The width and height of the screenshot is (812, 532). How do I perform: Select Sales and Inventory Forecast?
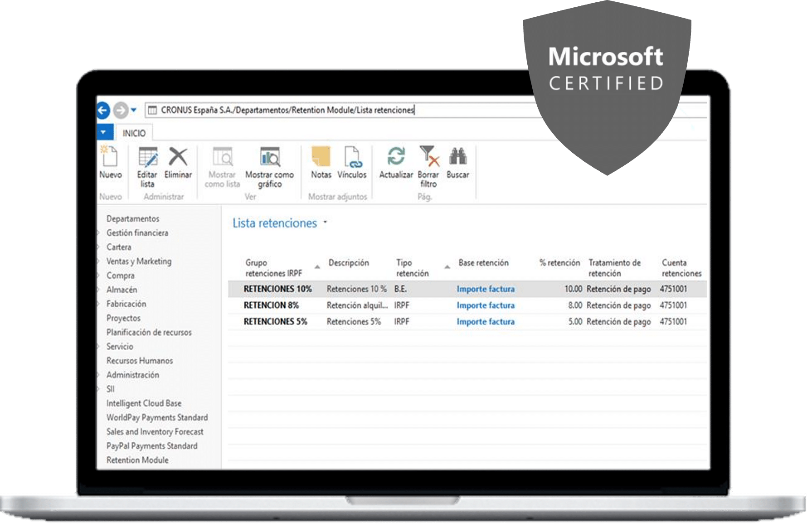point(155,432)
